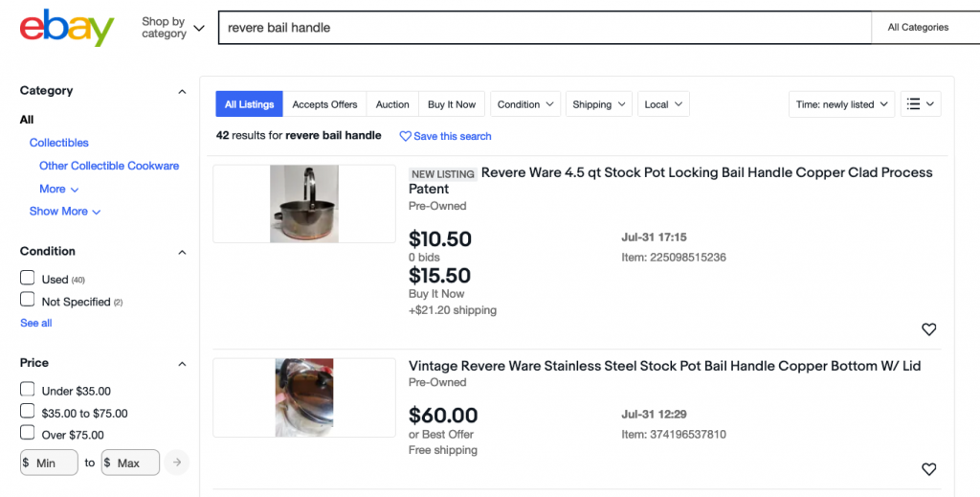Screen dimensions: 980x497
Task: Go to the eBay logo home
Action: 67,28
